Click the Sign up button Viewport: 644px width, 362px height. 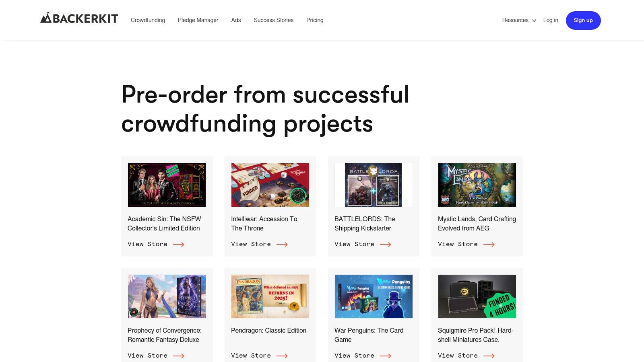coord(583,21)
